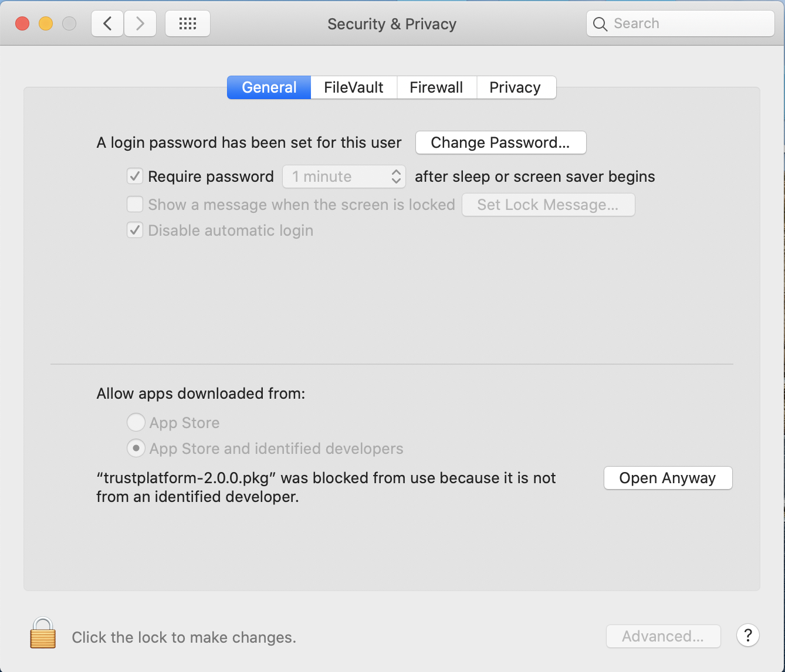The height and width of the screenshot is (672, 785).
Task: Toggle the Require password checkbox
Action: click(135, 176)
